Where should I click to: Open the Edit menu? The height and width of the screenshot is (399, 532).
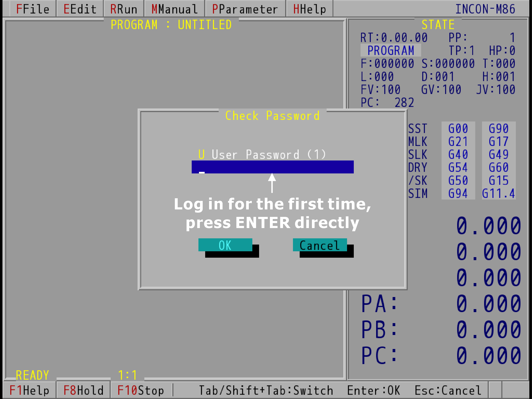80,9
